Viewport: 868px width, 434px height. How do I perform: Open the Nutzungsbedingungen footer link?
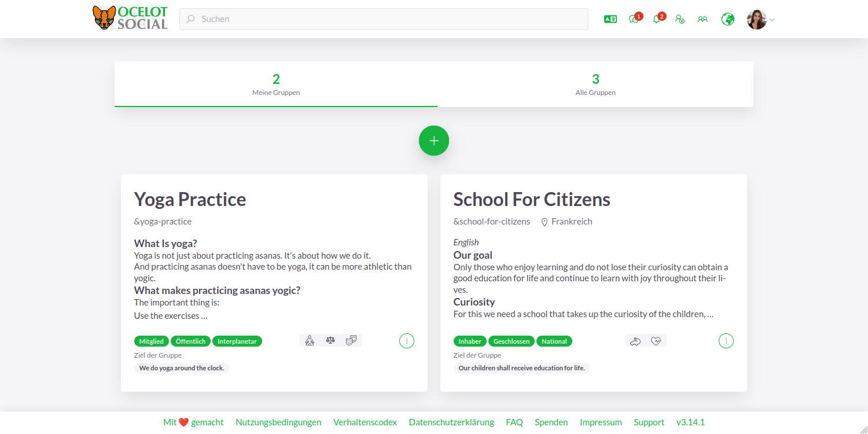[278, 422]
